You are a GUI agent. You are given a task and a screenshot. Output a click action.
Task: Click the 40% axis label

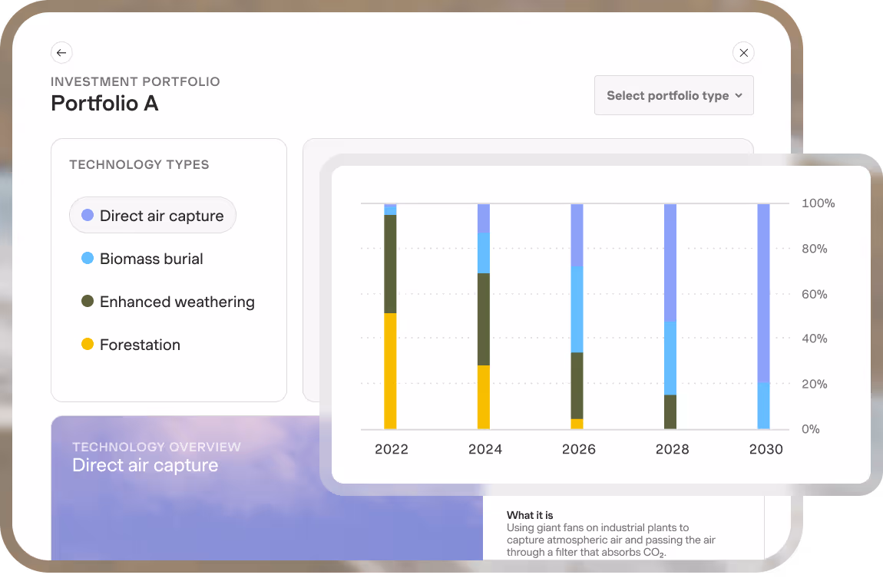pos(815,339)
